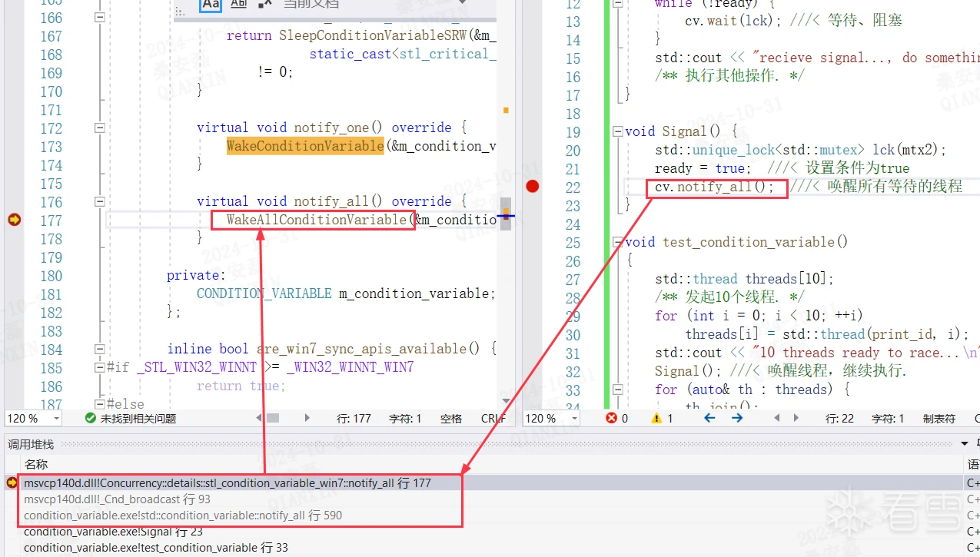Toggle match case (Aa) in find bar
The image size is (980, 557).
pyautogui.click(x=211, y=5)
